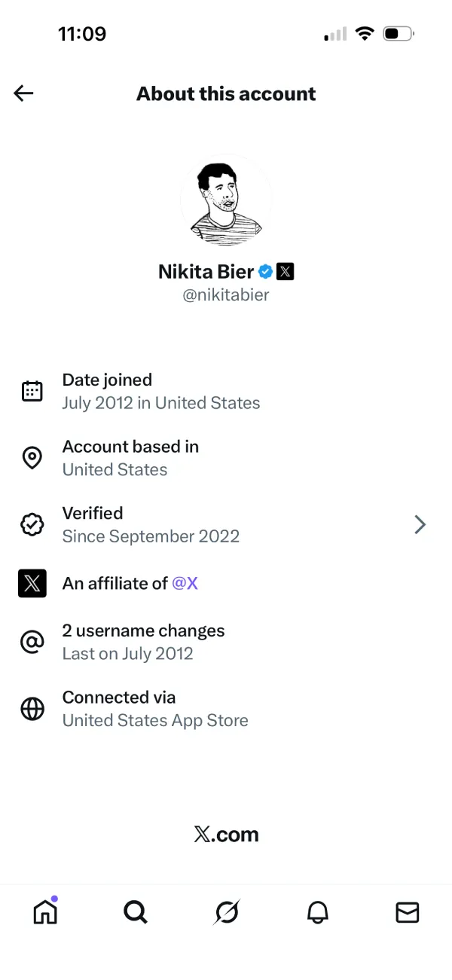Open Direct Messages envelope icon
This screenshot has height=980, width=452.
(407, 912)
